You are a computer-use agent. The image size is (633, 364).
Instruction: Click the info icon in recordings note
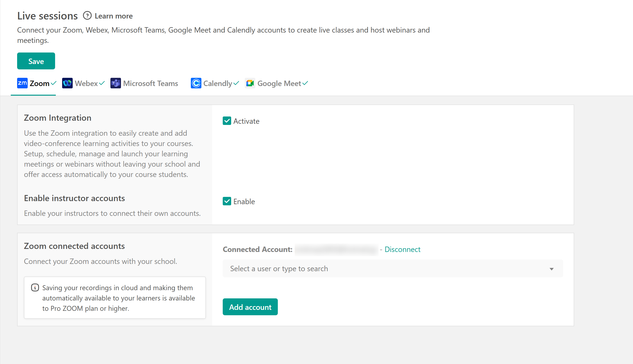tap(35, 288)
